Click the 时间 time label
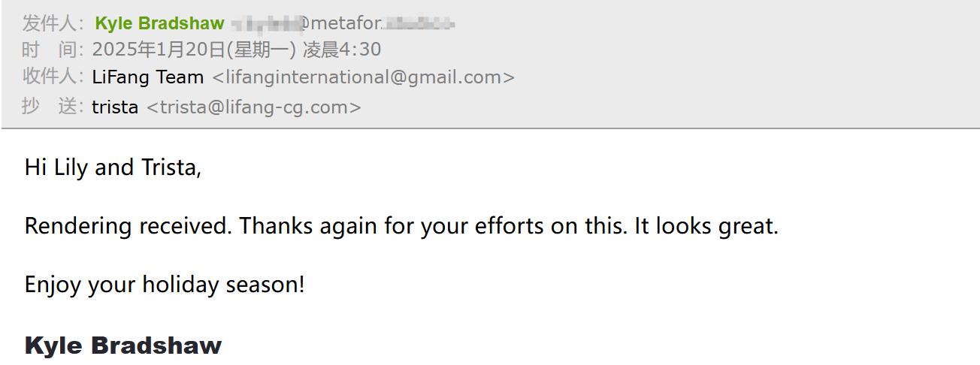Screen dimensions: 980x365 pos(51,50)
